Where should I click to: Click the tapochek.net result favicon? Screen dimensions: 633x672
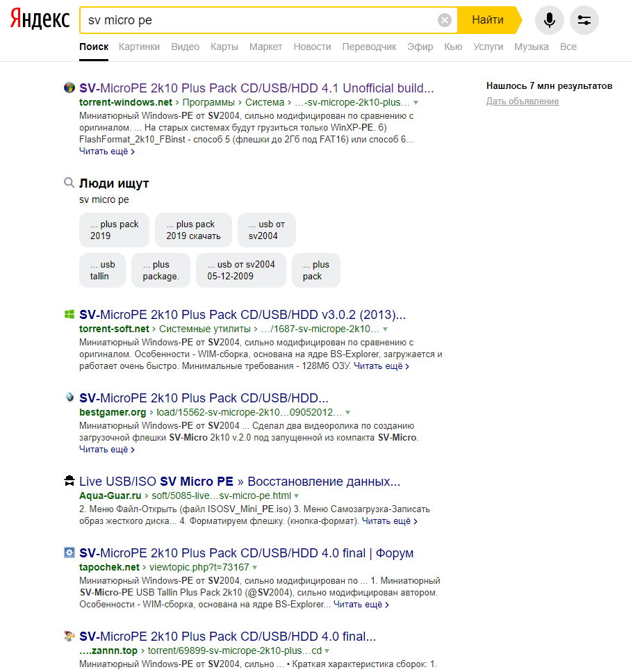coord(69,552)
